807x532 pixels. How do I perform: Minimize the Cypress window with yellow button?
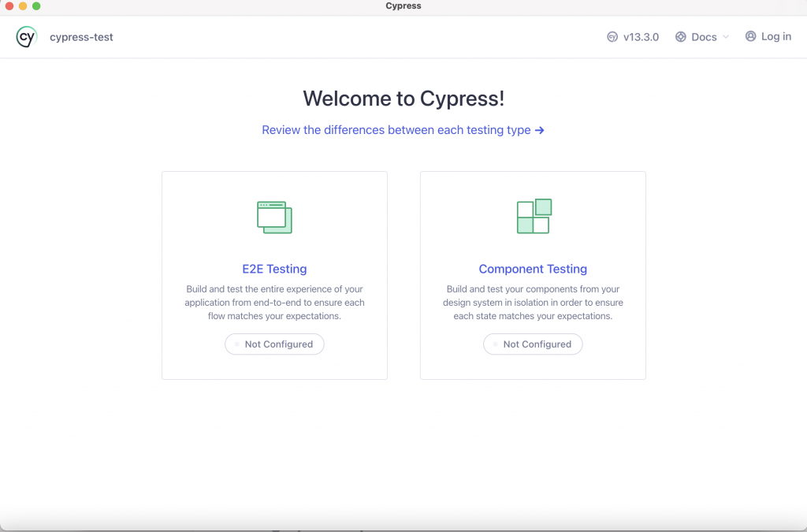click(x=23, y=6)
